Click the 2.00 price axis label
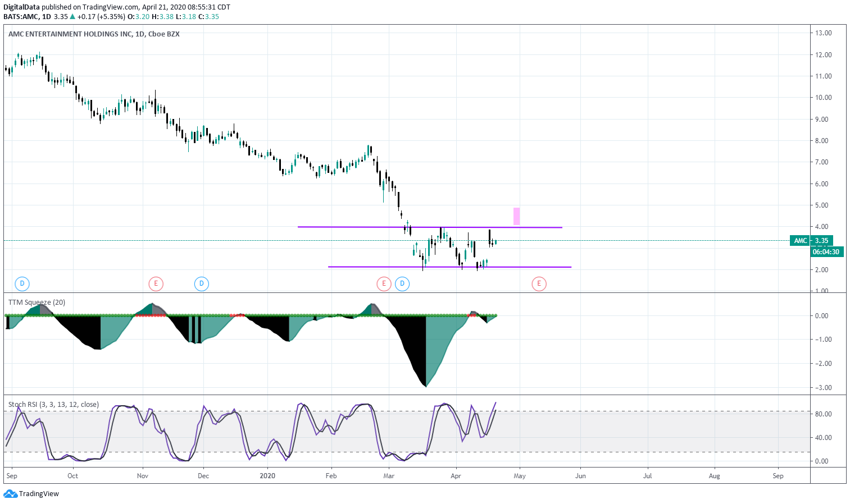The height and width of the screenshot is (504, 850). point(821,270)
